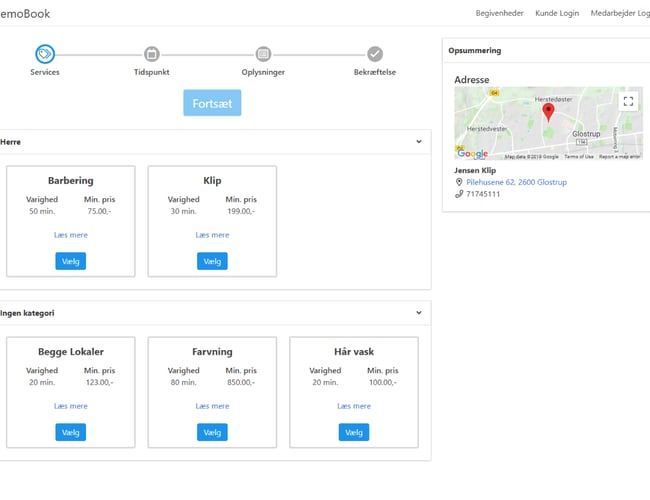Select the Barbering service with Vælg
The width and height of the screenshot is (650, 500).
(x=70, y=261)
